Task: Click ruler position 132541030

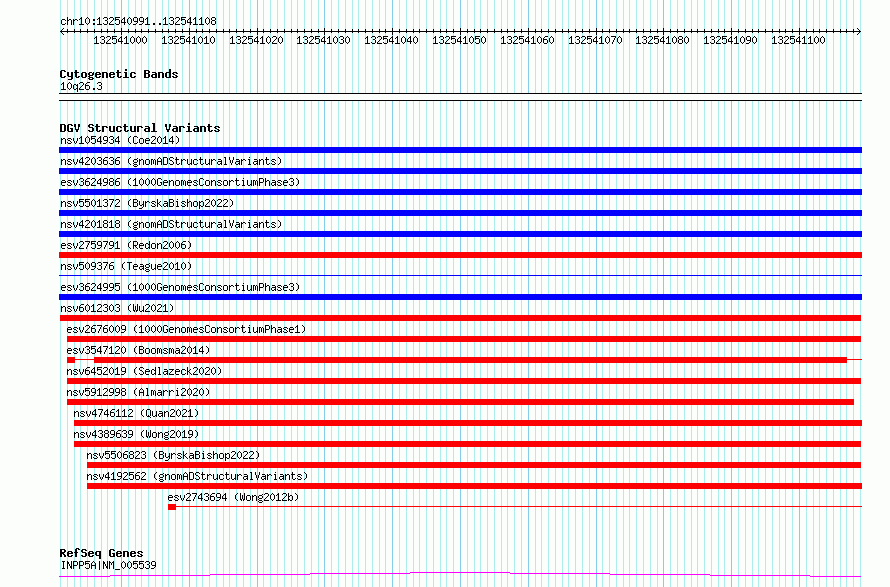Action: (324, 40)
